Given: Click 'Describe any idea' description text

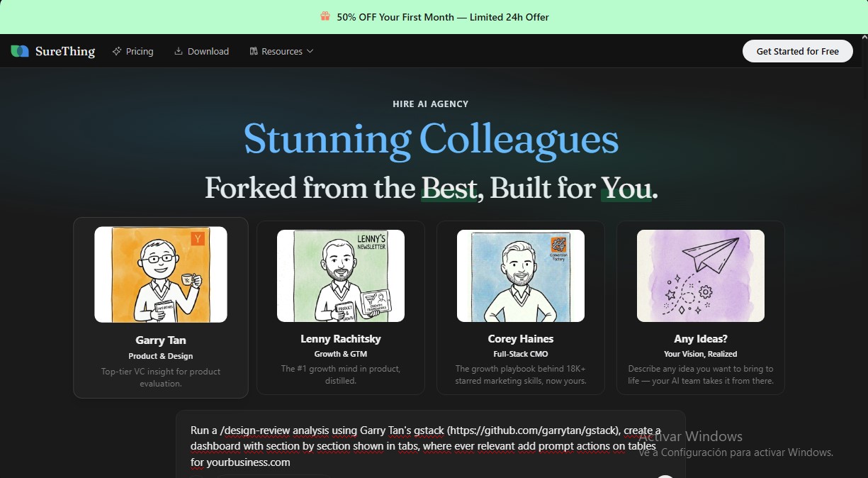Looking at the screenshot, I should coord(701,374).
